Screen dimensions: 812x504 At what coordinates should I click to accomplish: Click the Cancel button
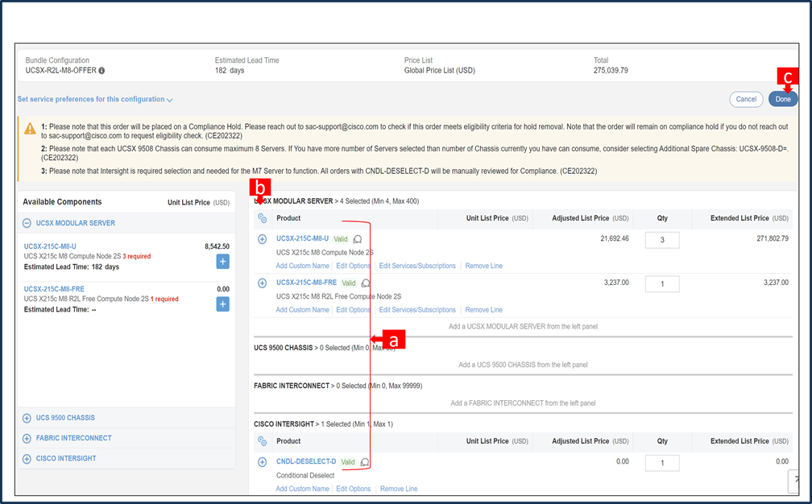pos(746,99)
